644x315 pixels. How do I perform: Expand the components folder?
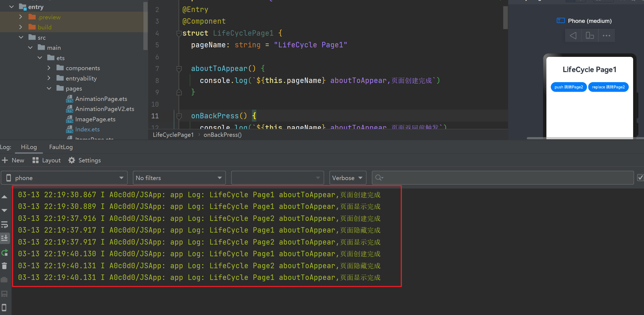coord(49,68)
